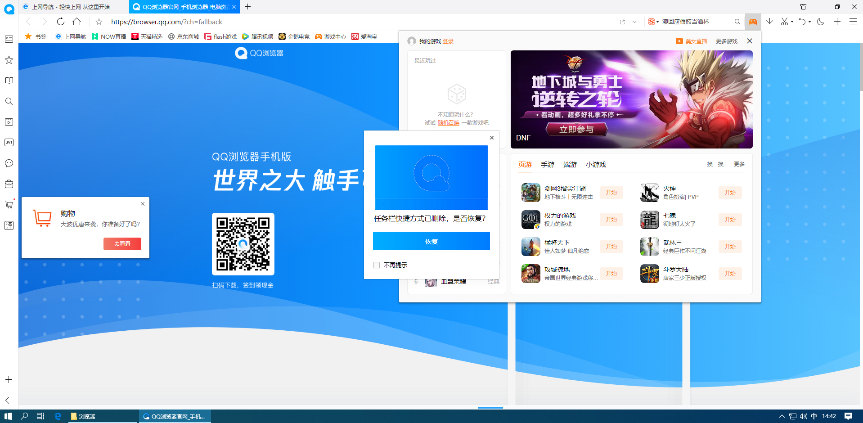Select the 手游 game tab

click(547, 164)
